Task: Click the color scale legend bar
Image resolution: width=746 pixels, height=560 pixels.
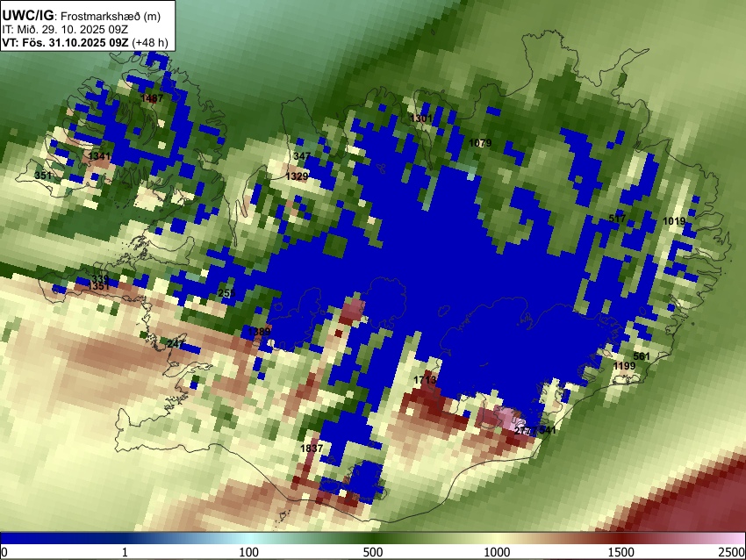Action: point(373,539)
